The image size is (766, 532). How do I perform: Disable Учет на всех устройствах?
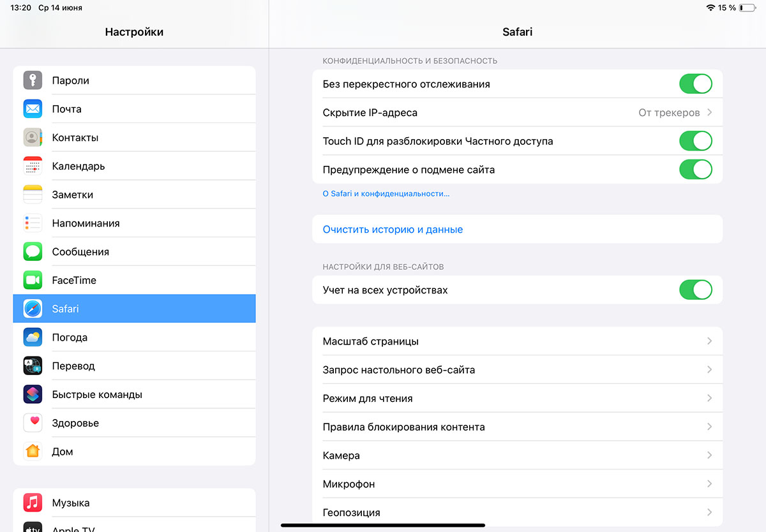tap(695, 290)
